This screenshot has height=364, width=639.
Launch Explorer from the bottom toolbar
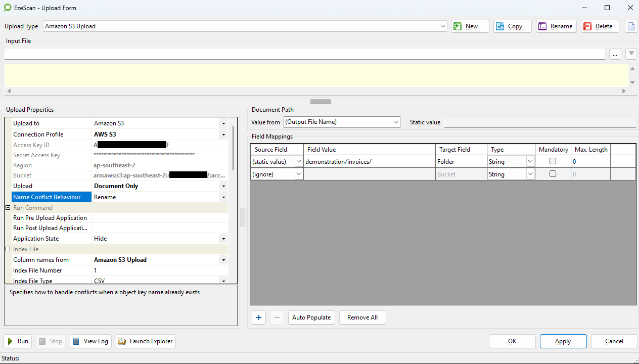tap(146, 341)
